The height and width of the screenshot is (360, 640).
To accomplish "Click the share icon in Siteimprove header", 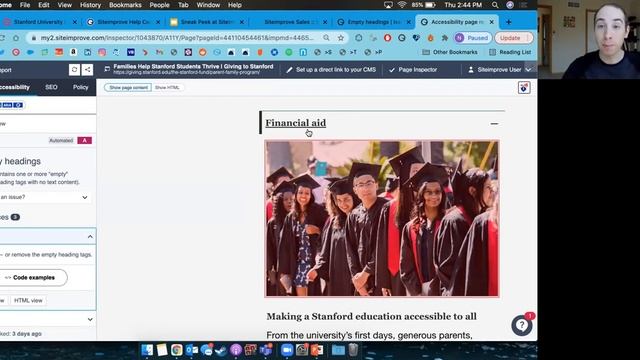I will 87,70.
